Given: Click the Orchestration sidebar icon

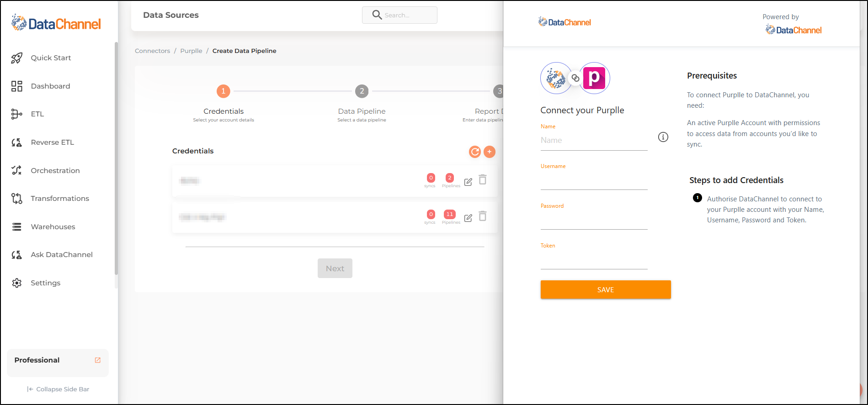Looking at the screenshot, I should (17, 170).
